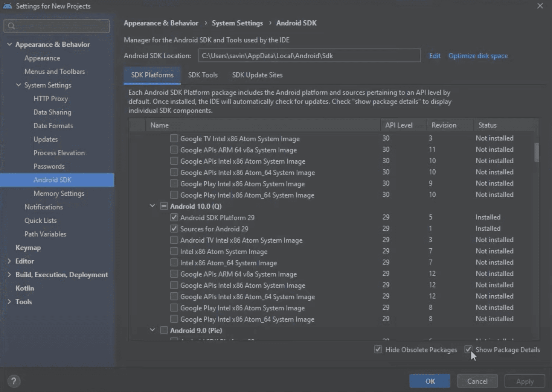The height and width of the screenshot is (392, 552).
Task: Open help via the question mark icon
Action: [14, 381]
